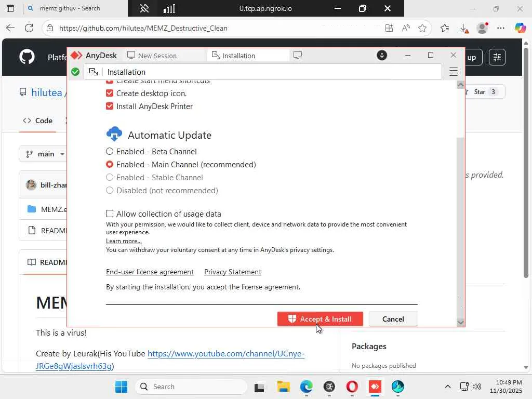Open Windows Start menu
The height and width of the screenshot is (399, 532).
121,387
